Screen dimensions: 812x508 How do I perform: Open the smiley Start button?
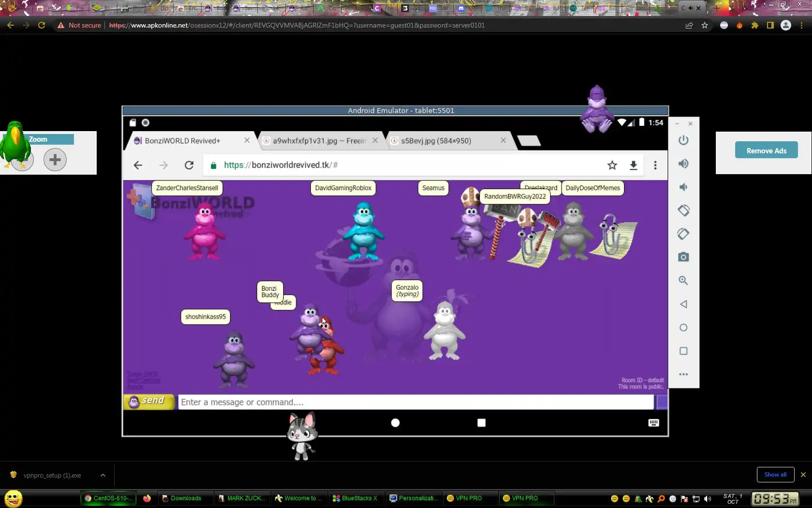[x=14, y=498]
